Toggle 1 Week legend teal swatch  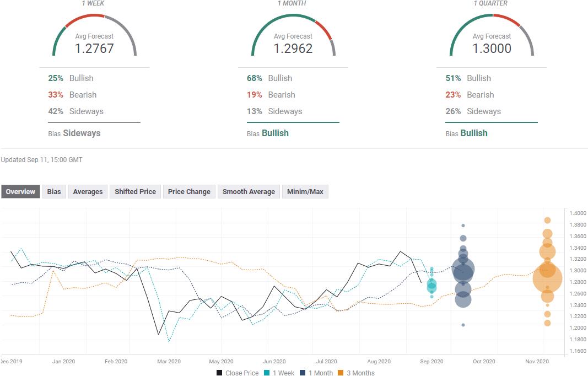click(267, 373)
